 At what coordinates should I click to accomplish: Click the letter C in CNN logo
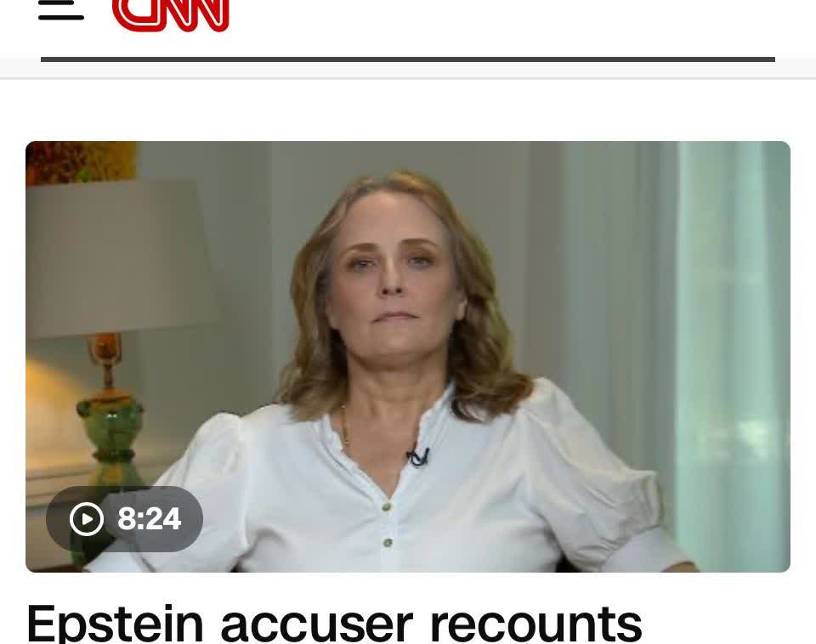(x=131, y=14)
